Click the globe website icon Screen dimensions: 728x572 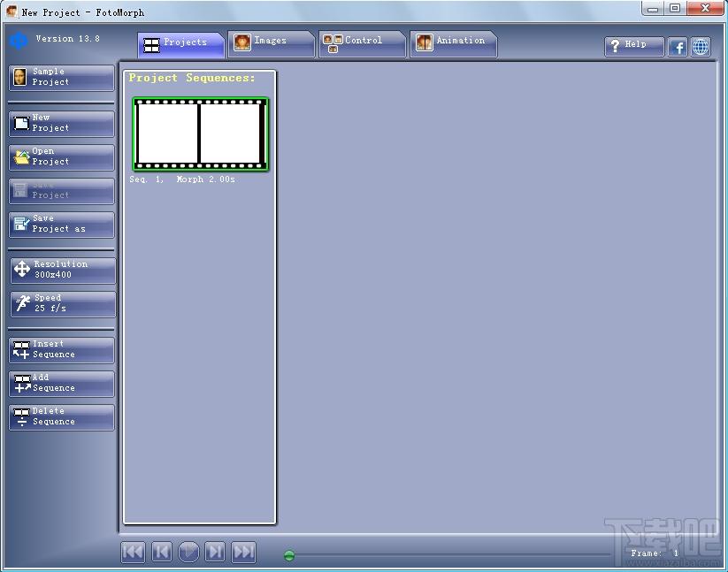(701, 47)
